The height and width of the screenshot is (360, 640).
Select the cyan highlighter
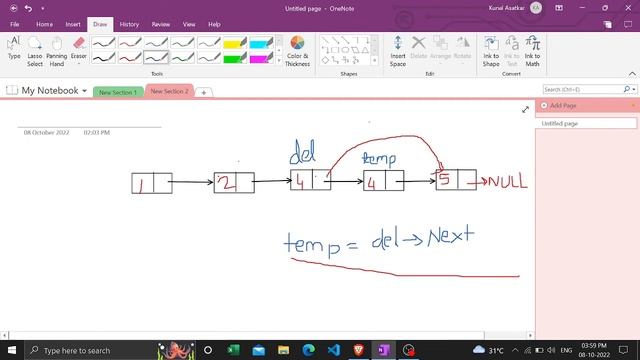pyautogui.click(x=261, y=42)
